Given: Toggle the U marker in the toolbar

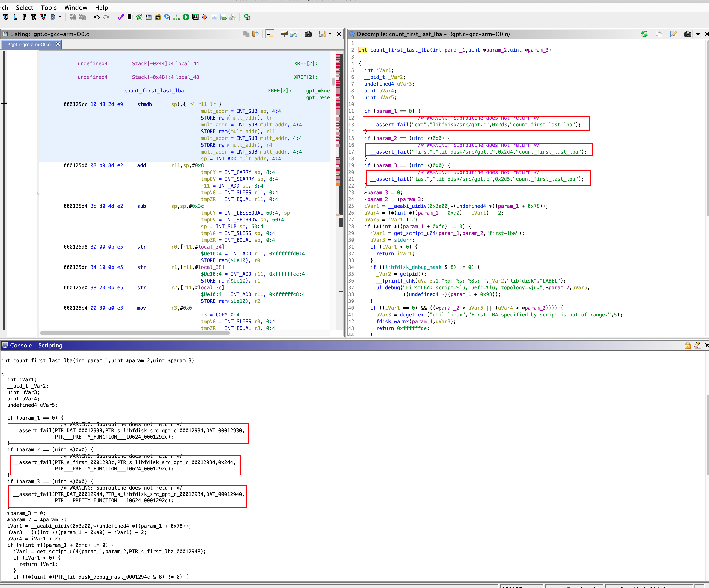Looking at the screenshot, I should 6,17.
